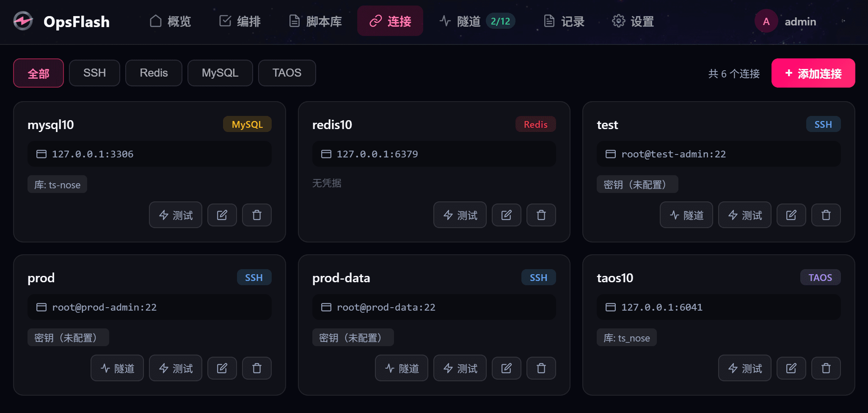Delete the taos10 connection
This screenshot has width=868, height=413.
(826, 368)
